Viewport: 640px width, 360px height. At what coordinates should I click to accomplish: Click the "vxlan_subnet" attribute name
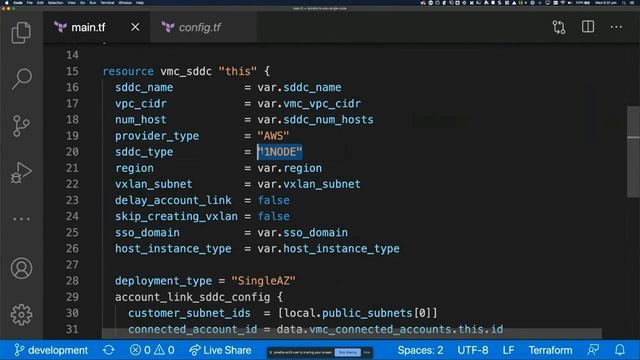coord(153,184)
